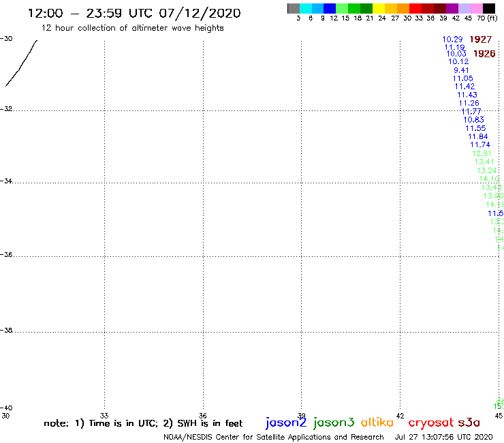The width and height of the screenshot is (504, 443).
Task: Click the '42' longitude axis label
Action: (x=400, y=416)
